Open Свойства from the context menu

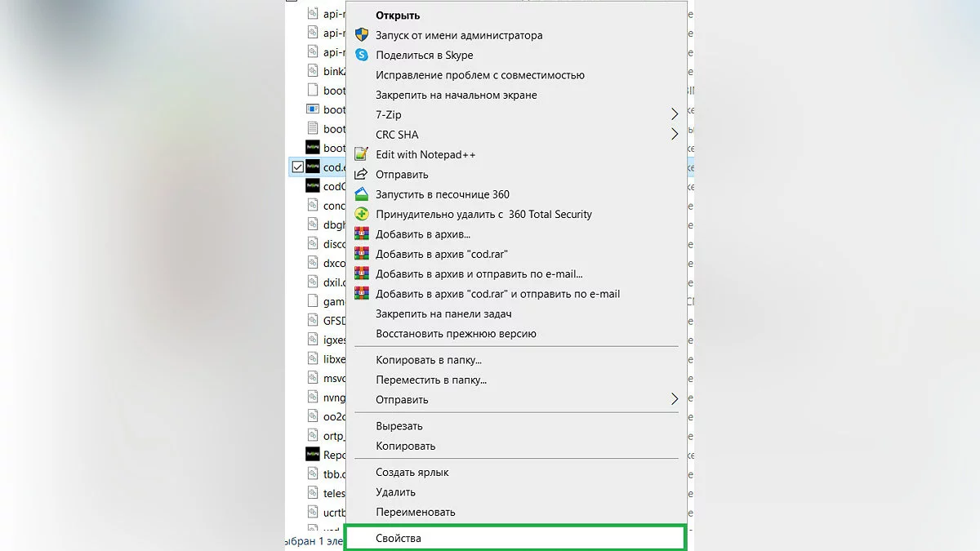click(399, 538)
